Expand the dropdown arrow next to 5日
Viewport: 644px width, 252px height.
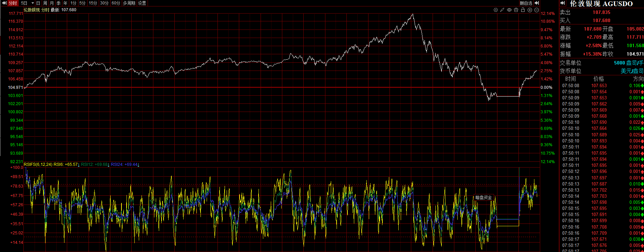point(33,3)
